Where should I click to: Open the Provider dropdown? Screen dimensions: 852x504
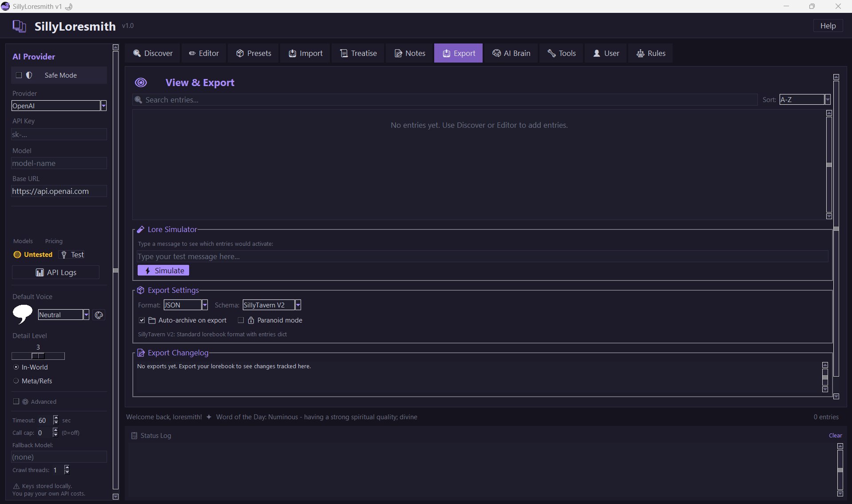pos(103,106)
